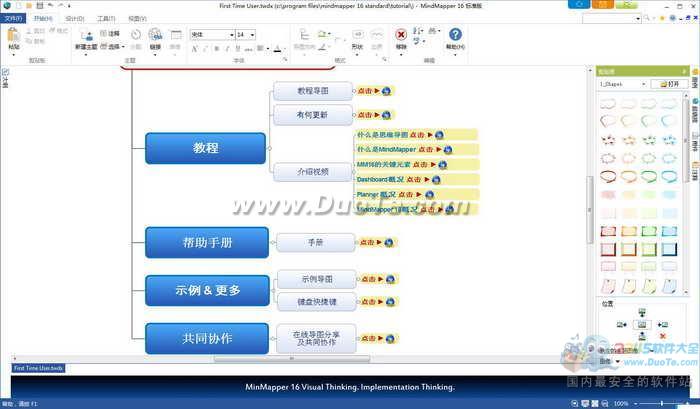This screenshot has width=700, height=409.
Task: Click the search magnifier icon at top right
Action: (646, 18)
